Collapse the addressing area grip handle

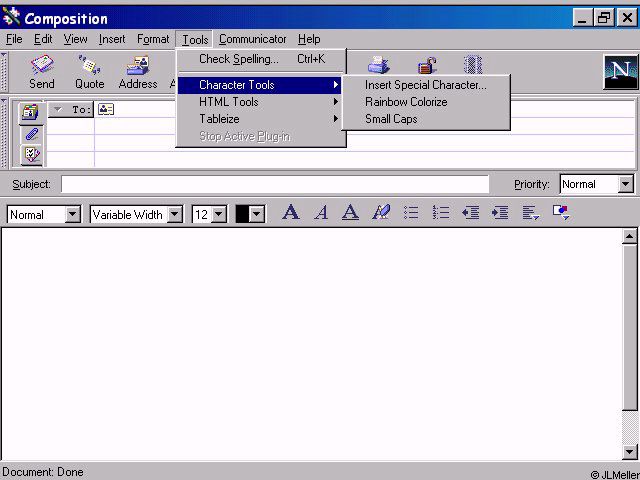[4, 133]
